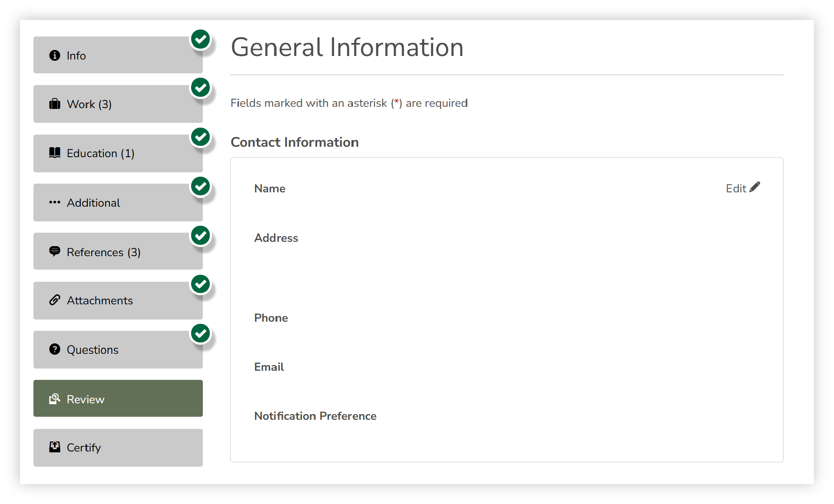The width and height of the screenshot is (834, 504).
Task: Click the Certify upload box icon
Action: click(x=55, y=447)
